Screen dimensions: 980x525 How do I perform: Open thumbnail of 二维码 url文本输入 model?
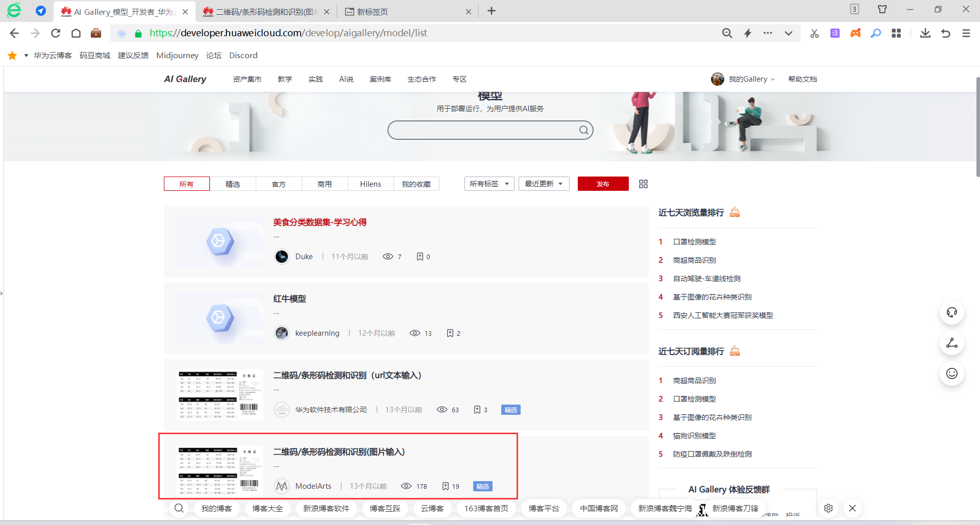point(220,395)
